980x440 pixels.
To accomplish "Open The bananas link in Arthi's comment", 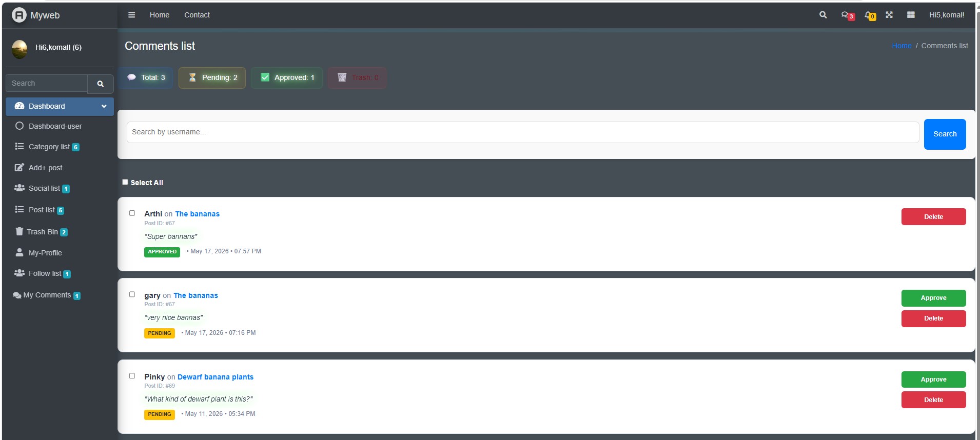I will tap(198, 214).
